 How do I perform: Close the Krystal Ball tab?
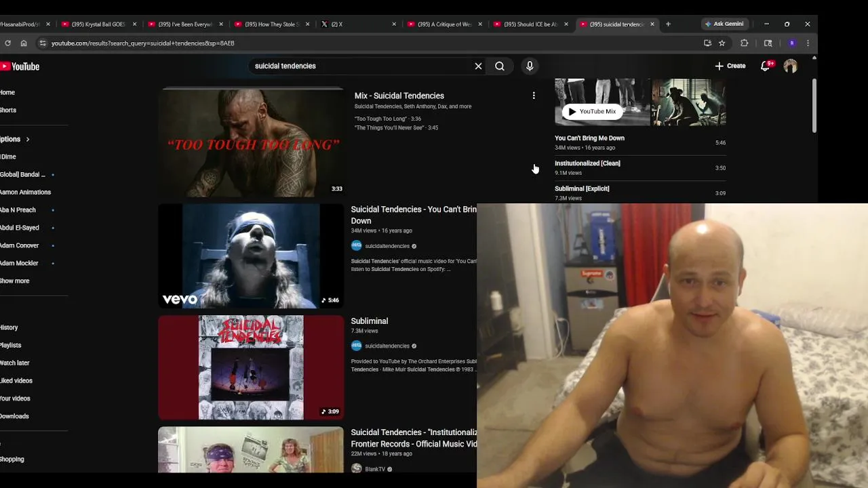point(134,24)
